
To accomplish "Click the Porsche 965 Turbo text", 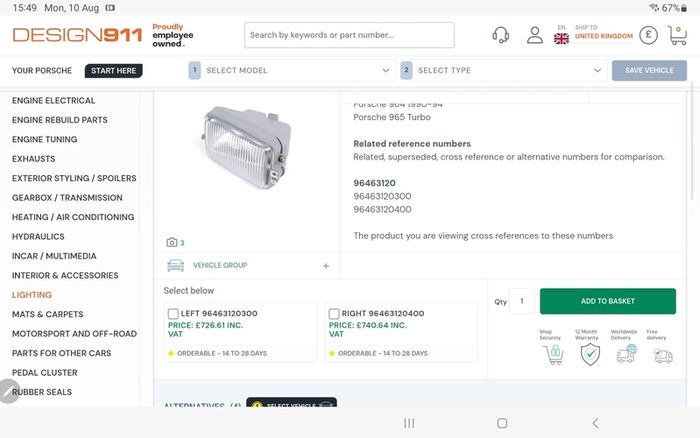I will (392, 117).
